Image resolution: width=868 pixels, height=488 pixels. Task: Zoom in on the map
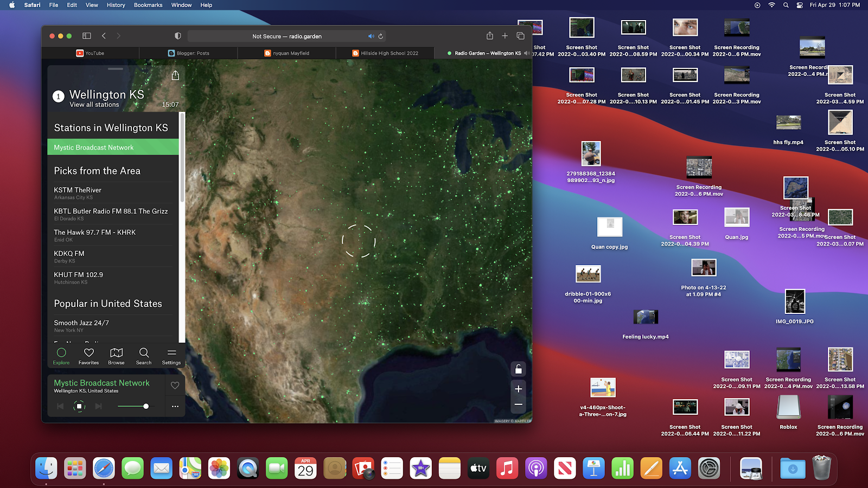[518, 389]
